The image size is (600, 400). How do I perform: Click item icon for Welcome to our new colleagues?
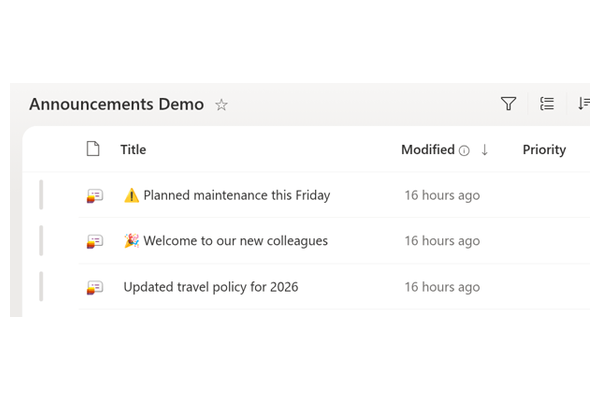point(95,241)
